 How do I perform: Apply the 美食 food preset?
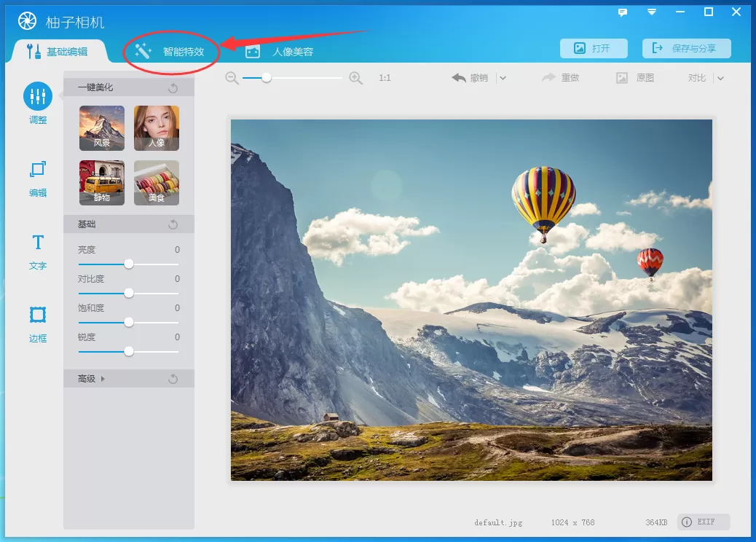click(156, 183)
